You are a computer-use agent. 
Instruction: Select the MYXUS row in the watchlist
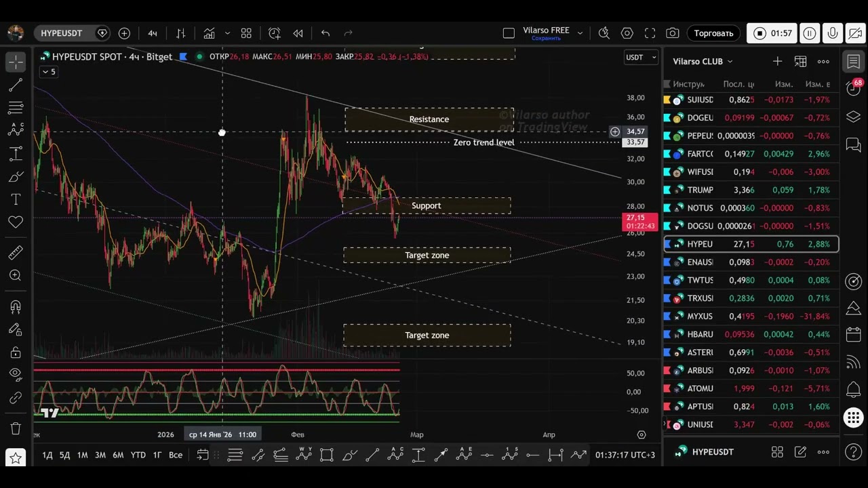pyautogui.click(x=751, y=316)
